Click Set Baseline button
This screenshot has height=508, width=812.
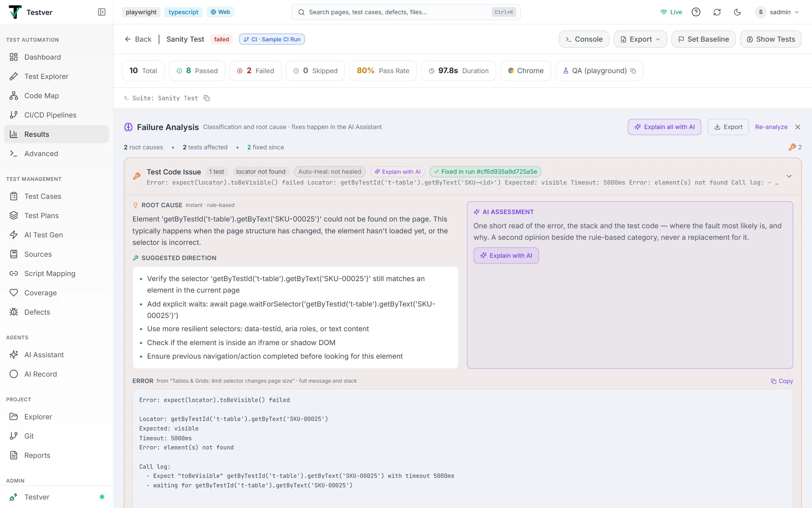point(703,39)
